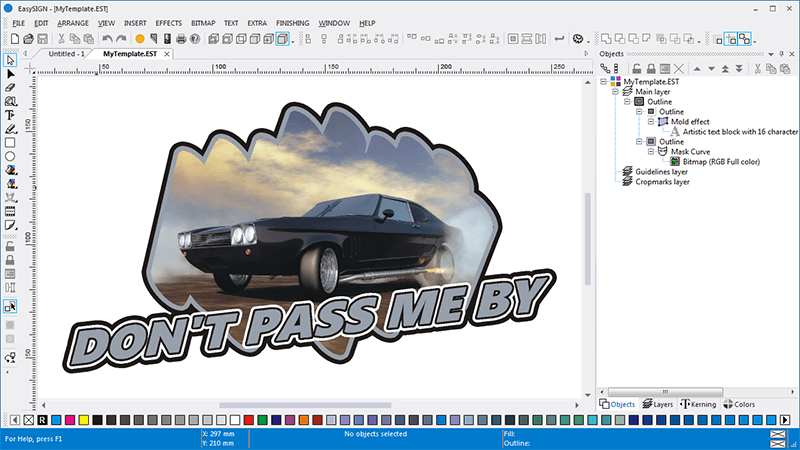
Task: Collapse the Main layer tree node
Action: (x=617, y=91)
